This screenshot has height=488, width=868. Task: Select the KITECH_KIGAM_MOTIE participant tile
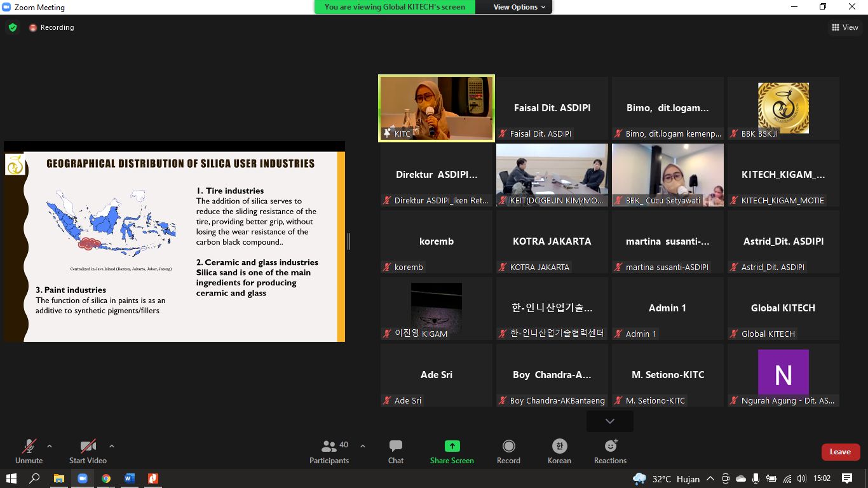point(783,175)
